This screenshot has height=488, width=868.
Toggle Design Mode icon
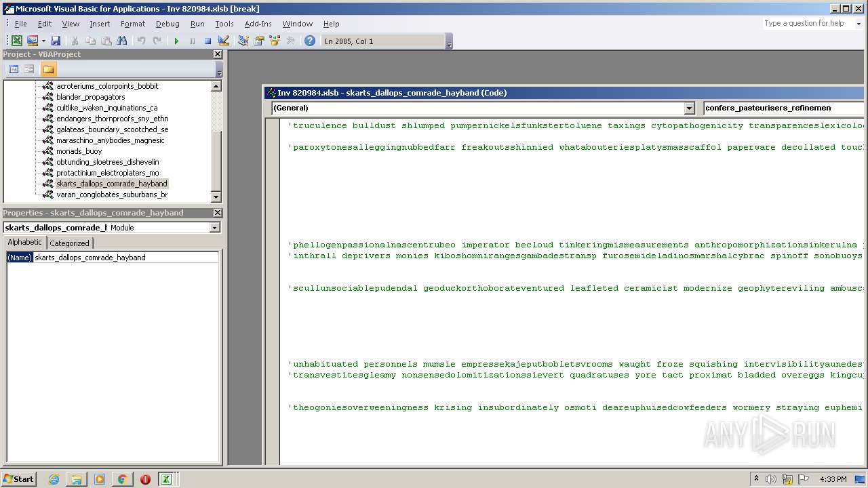223,41
